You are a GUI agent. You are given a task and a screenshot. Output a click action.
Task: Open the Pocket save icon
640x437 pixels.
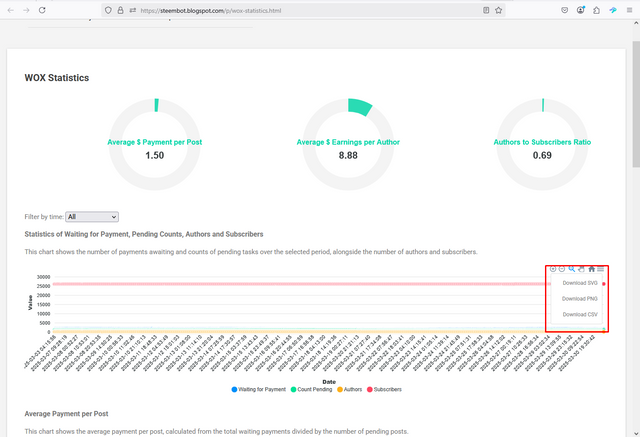click(564, 10)
